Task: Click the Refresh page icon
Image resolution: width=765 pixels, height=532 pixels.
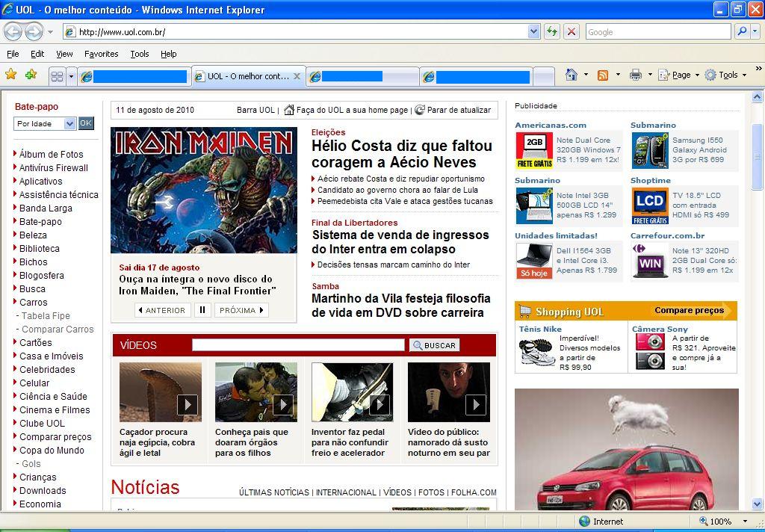Action: pos(552,31)
